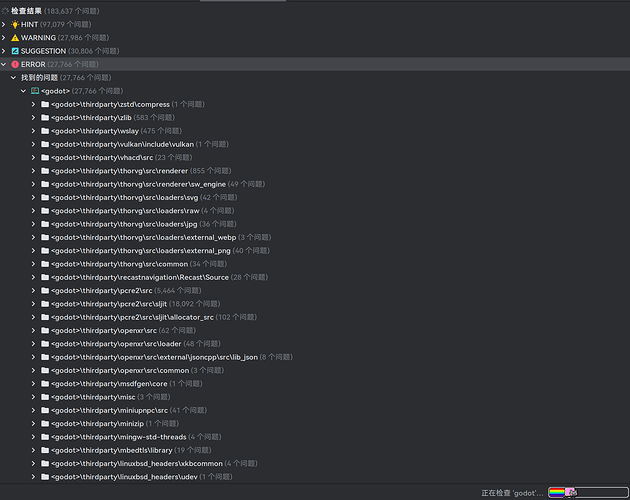This screenshot has width=630, height=500.
Task: Select the thirdparty\zlib row
Action: [315, 117]
